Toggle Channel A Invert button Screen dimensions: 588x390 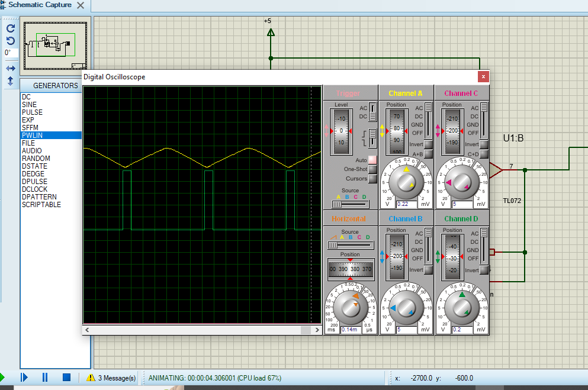tap(428, 144)
